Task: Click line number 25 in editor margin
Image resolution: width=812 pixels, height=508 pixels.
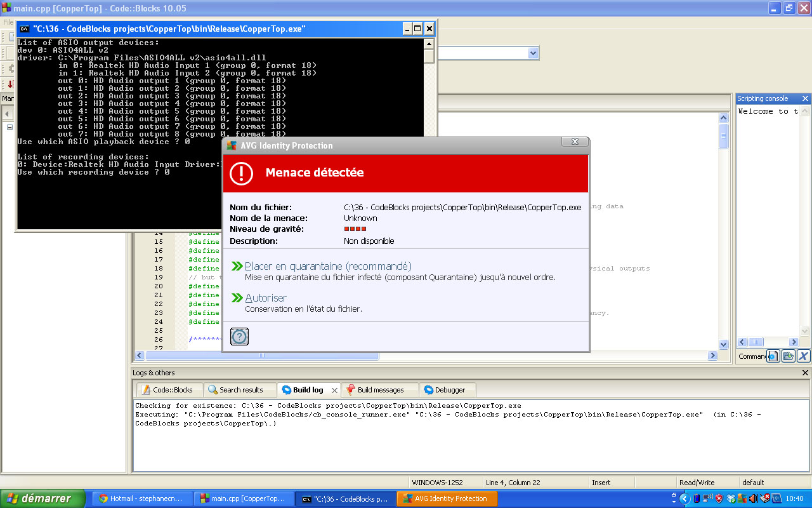Action: pyautogui.click(x=159, y=331)
